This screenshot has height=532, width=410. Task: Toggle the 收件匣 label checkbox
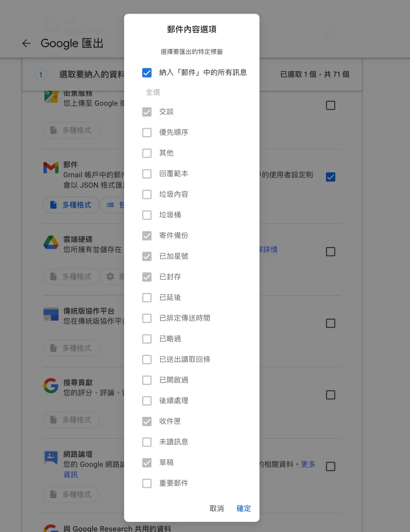[147, 422]
